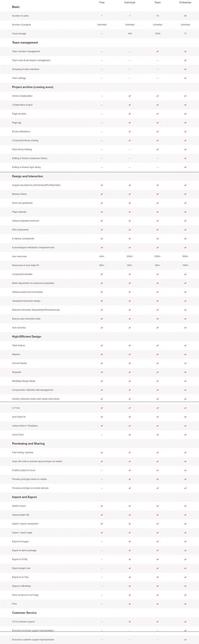Click the Number of users row label

point(20,16)
